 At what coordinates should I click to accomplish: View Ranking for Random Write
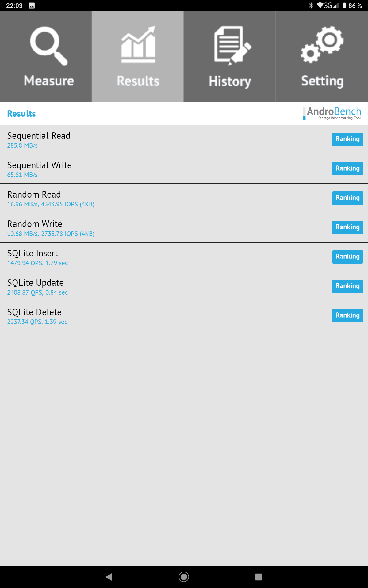347,227
